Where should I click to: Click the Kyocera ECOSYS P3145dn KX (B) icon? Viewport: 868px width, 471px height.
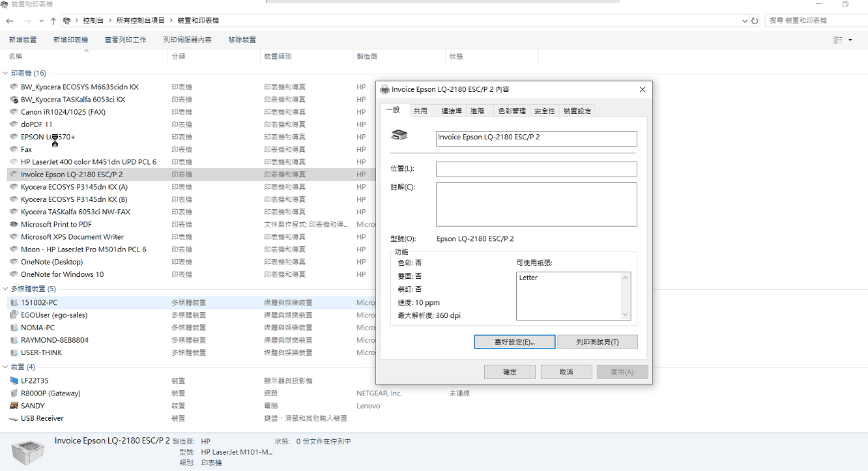pos(14,199)
